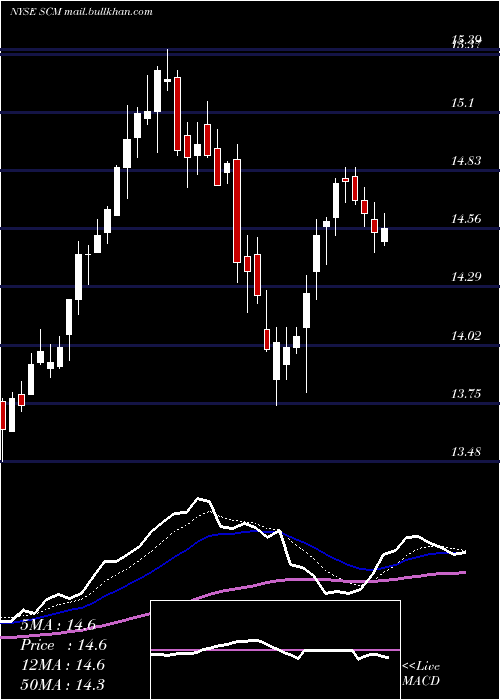Click the 14.83 price level label
The image size is (500, 700).
[466, 161]
